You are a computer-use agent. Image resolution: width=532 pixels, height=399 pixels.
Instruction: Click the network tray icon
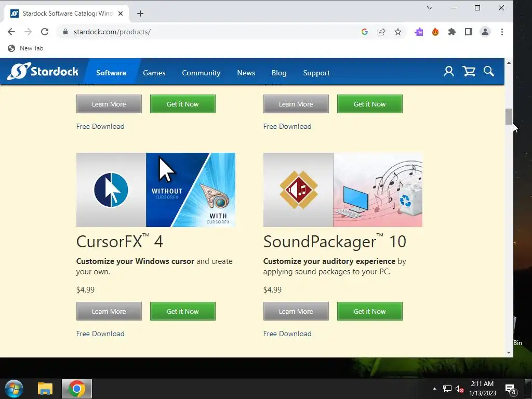point(447,389)
